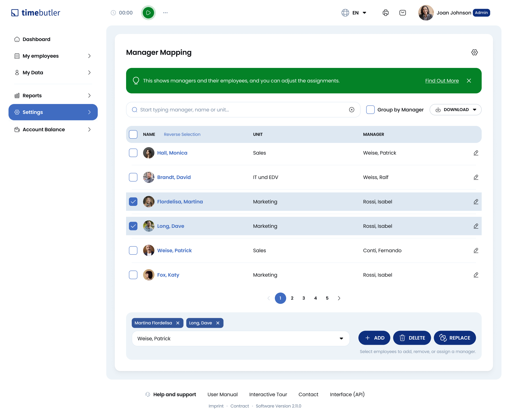Remove the Long, Dave selection chip
Viewport: 510px width, 420px height.
click(x=217, y=323)
